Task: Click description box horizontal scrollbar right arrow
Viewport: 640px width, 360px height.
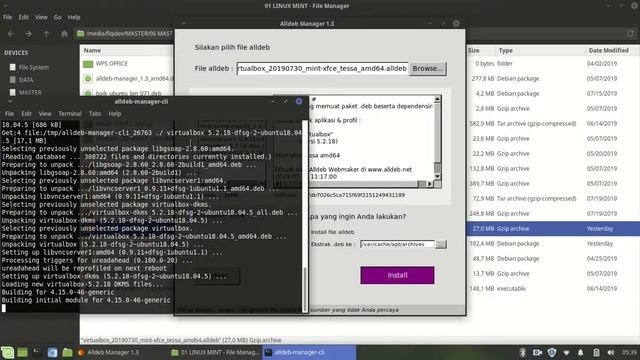Action: (x=429, y=184)
